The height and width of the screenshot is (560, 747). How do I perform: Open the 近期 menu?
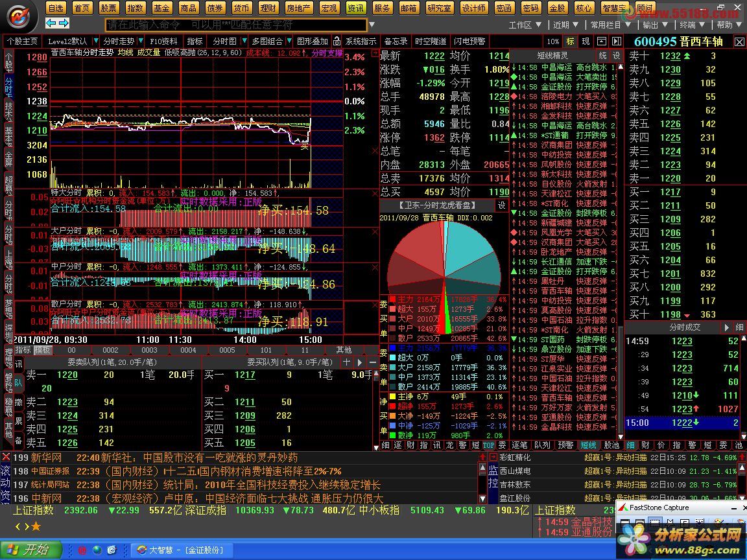[x=565, y=24]
